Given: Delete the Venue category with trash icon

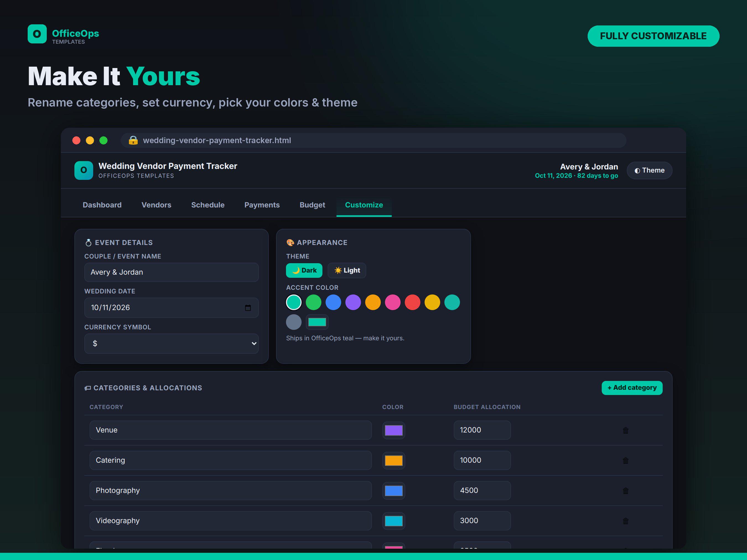Looking at the screenshot, I should [x=626, y=430].
